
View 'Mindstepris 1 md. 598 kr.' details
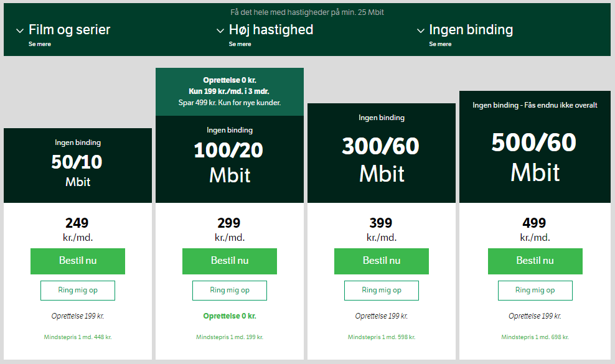coord(382,337)
